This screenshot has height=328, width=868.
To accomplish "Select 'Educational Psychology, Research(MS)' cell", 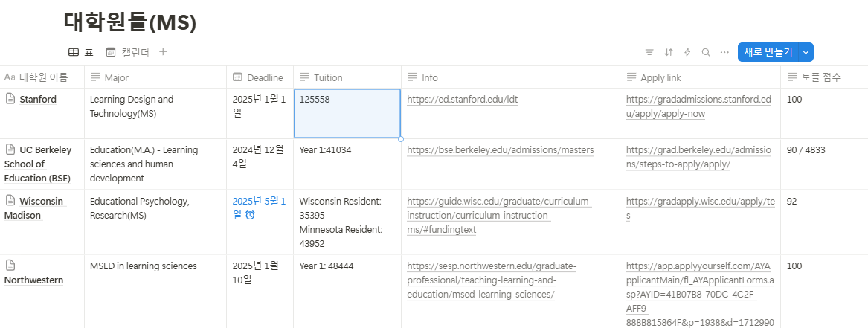I will point(155,222).
